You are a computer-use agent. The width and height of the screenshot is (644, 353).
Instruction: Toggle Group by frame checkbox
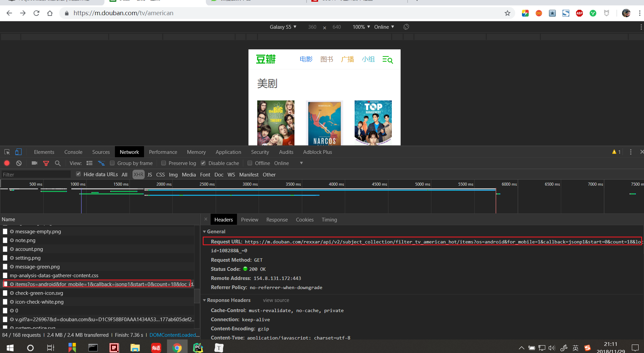click(x=112, y=163)
